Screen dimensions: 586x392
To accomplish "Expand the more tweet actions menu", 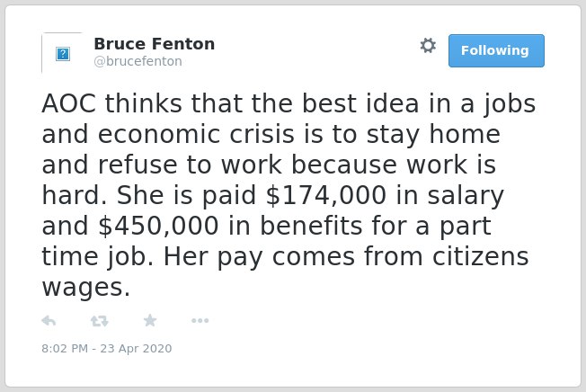I will tap(200, 320).
